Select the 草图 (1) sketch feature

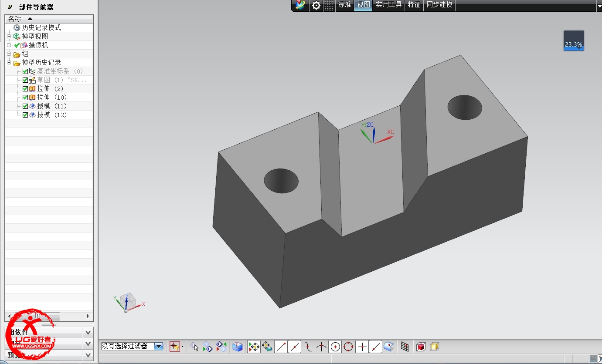coord(62,80)
